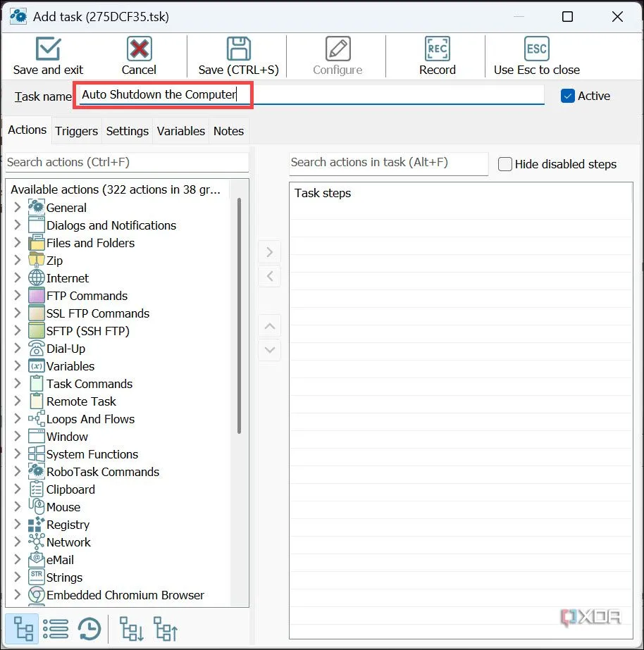
Task: Click the Embedded Chromium Browser icon
Action: tap(36, 595)
